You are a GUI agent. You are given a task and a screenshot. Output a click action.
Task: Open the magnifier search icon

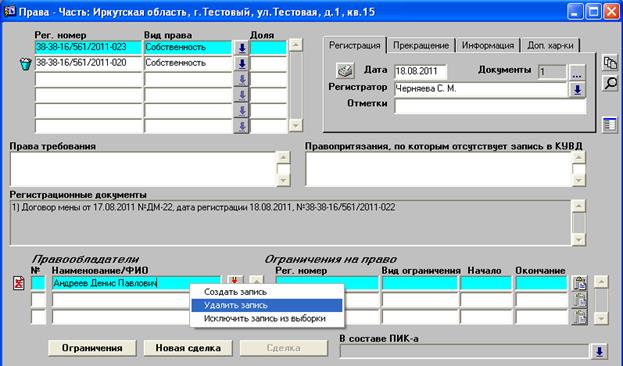[610, 83]
